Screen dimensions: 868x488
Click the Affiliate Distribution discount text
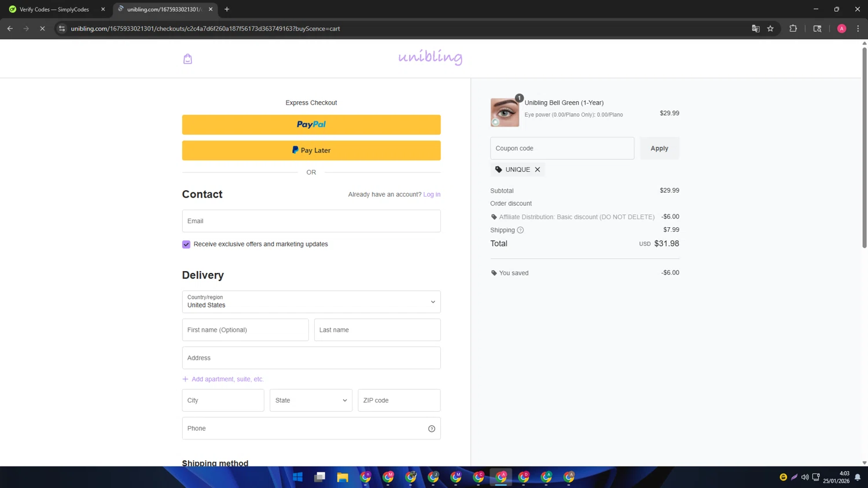point(576,217)
